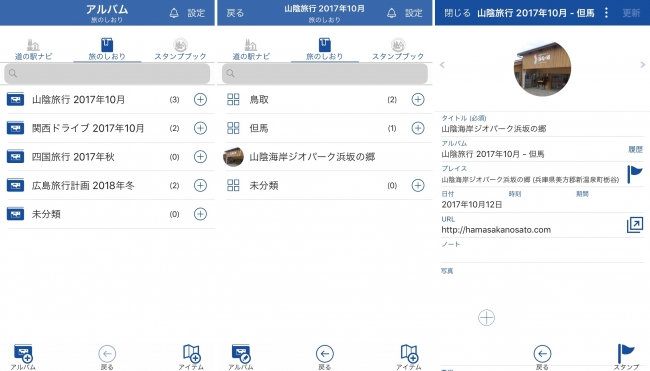Image resolution: width=650 pixels, height=371 pixels.
Task: Tap back arrow in detail screen bottom bar
Action: pyautogui.click(x=542, y=354)
